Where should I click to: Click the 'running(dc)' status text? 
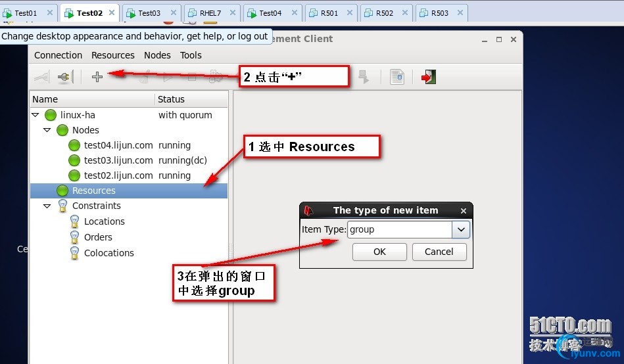(x=183, y=160)
